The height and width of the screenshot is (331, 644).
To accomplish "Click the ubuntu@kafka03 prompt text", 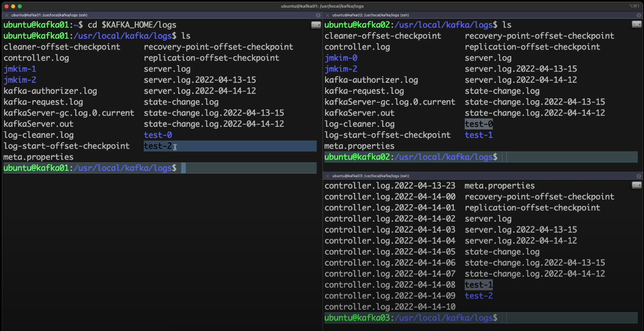I will click(357, 318).
